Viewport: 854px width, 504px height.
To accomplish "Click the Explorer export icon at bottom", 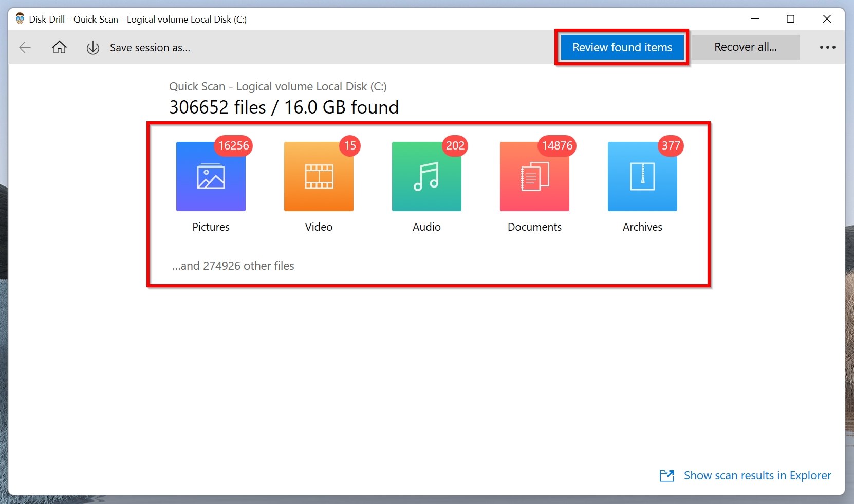I will [x=667, y=476].
